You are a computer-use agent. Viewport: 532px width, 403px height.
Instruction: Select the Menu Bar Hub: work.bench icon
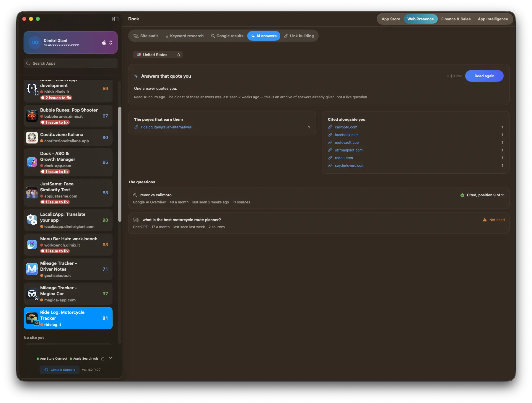pyautogui.click(x=32, y=244)
